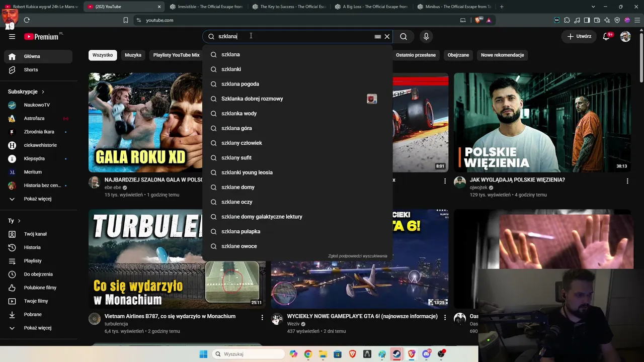Select the Ostatnio przesłane chip
Viewport: 644px width, 362px height.
tap(416, 55)
